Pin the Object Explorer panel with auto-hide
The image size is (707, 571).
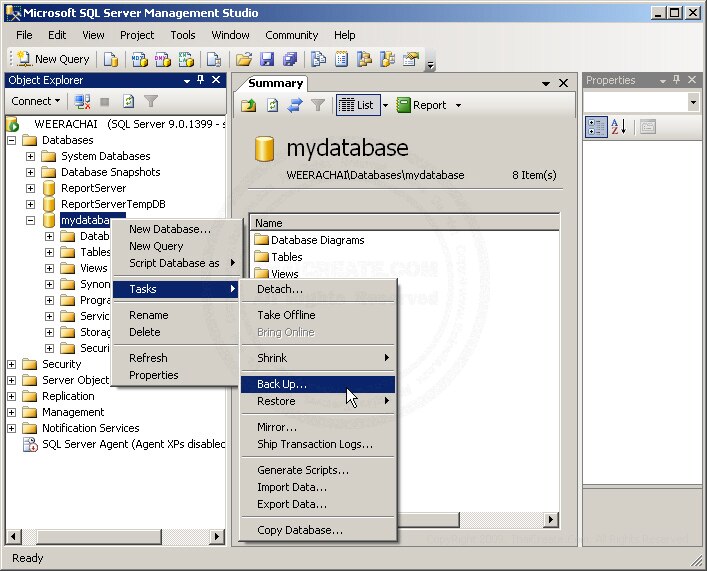201,80
